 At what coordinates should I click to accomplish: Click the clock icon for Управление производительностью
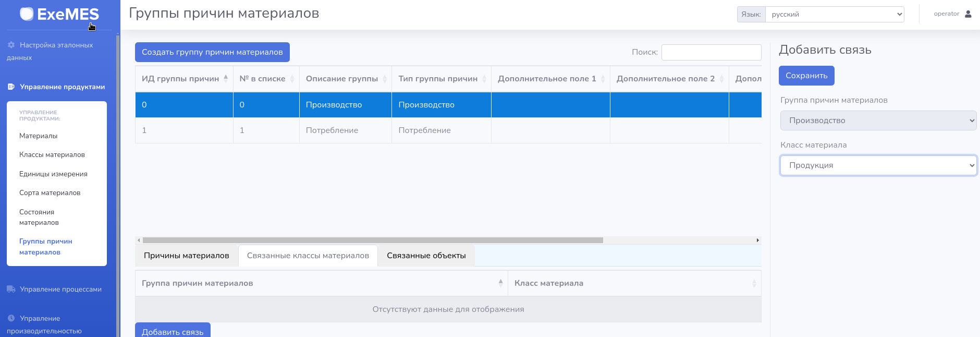[x=11, y=318]
